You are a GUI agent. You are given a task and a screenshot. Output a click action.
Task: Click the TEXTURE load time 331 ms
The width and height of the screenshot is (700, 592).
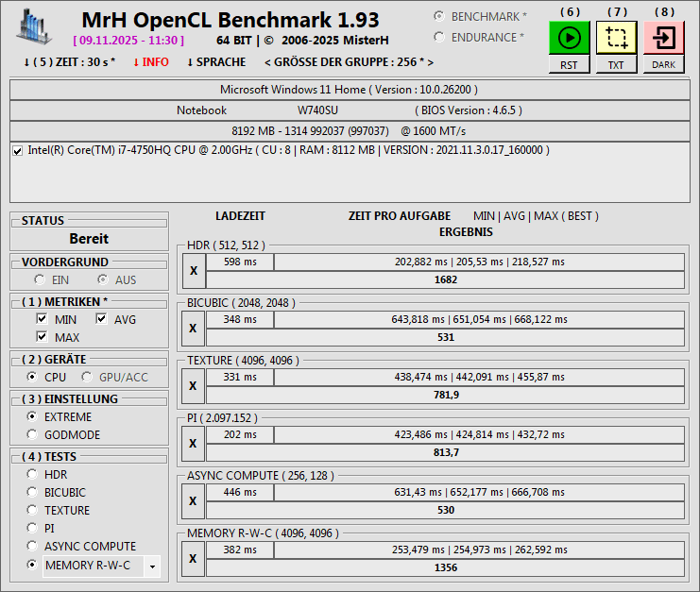click(240, 377)
